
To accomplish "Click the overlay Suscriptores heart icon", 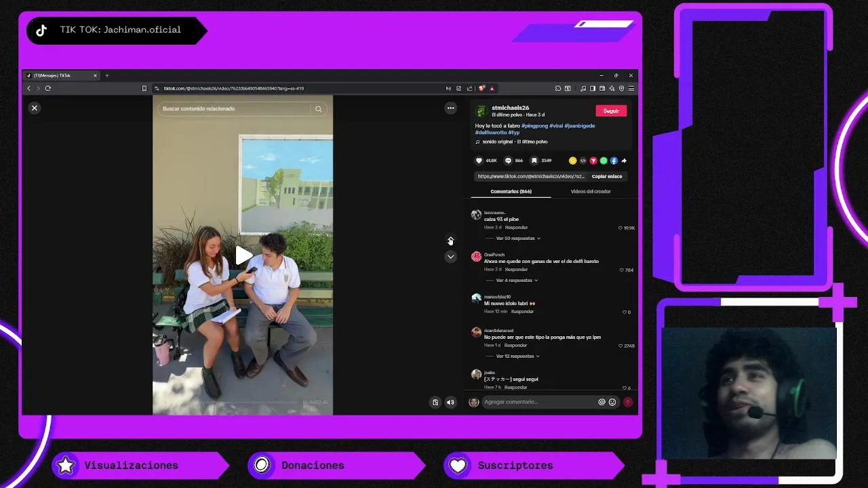I will (458, 466).
